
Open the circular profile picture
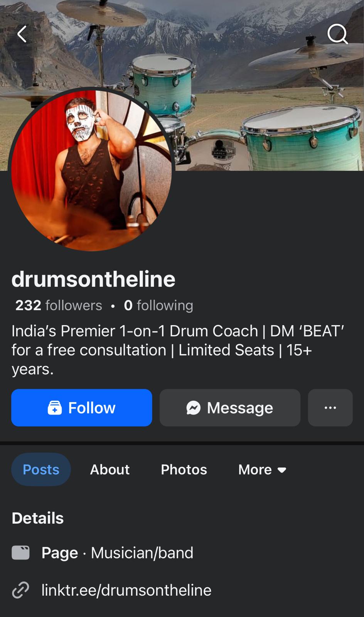pyautogui.click(x=91, y=170)
